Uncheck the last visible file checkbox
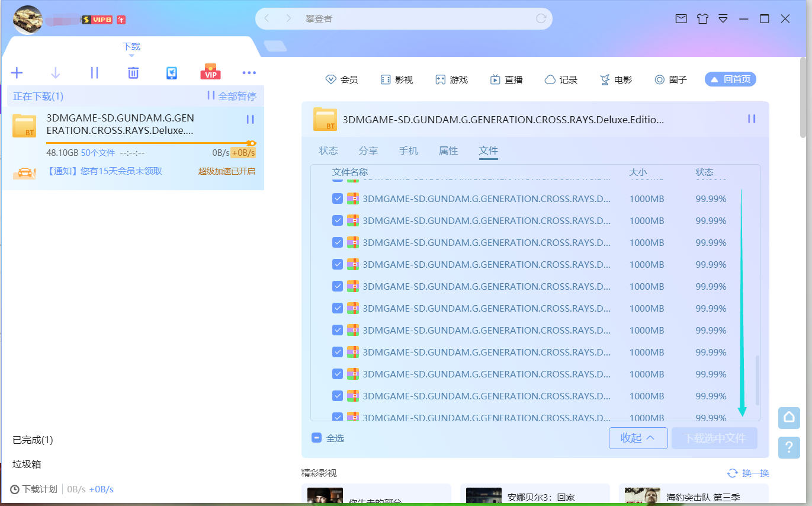812x506 pixels. 338,417
